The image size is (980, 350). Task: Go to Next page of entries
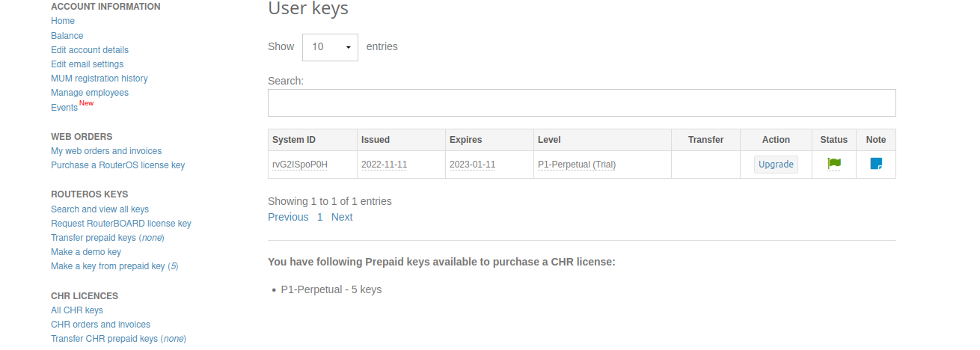coord(342,217)
